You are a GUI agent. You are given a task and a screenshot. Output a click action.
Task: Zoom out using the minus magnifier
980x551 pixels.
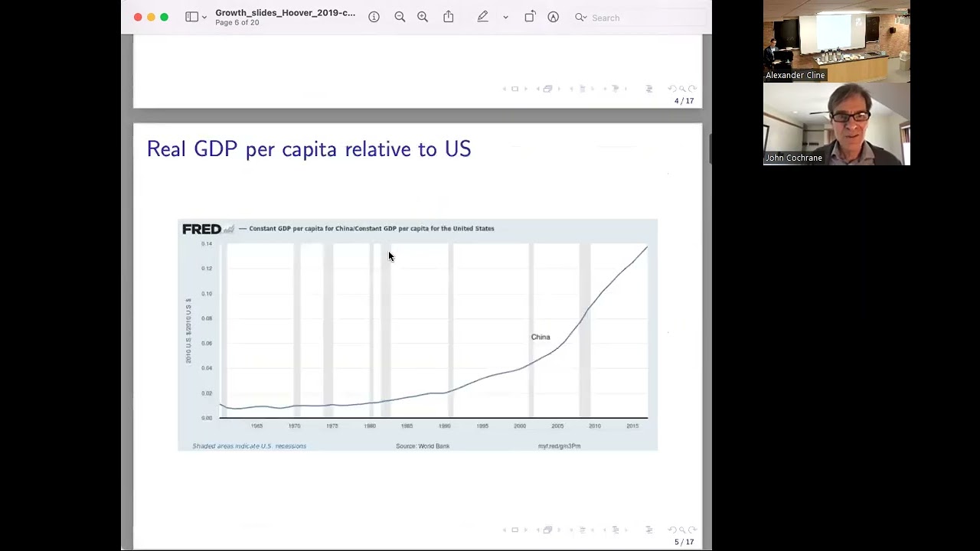[x=400, y=17]
